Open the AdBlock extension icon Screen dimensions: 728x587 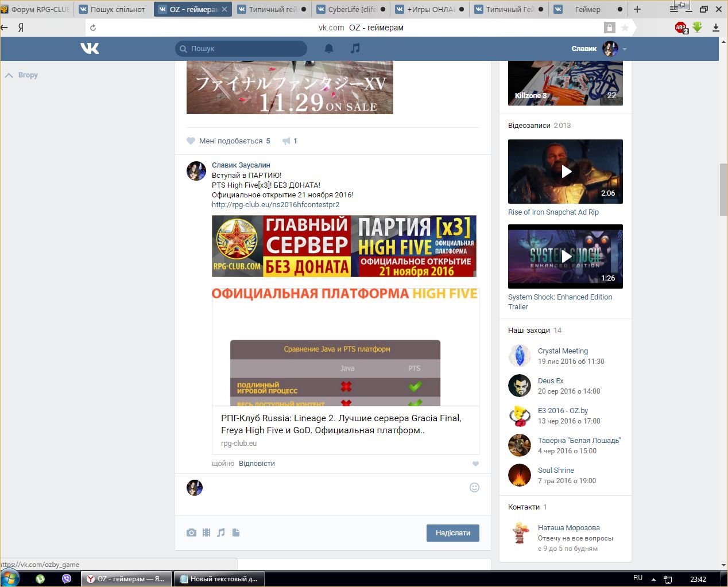pyautogui.click(x=681, y=28)
